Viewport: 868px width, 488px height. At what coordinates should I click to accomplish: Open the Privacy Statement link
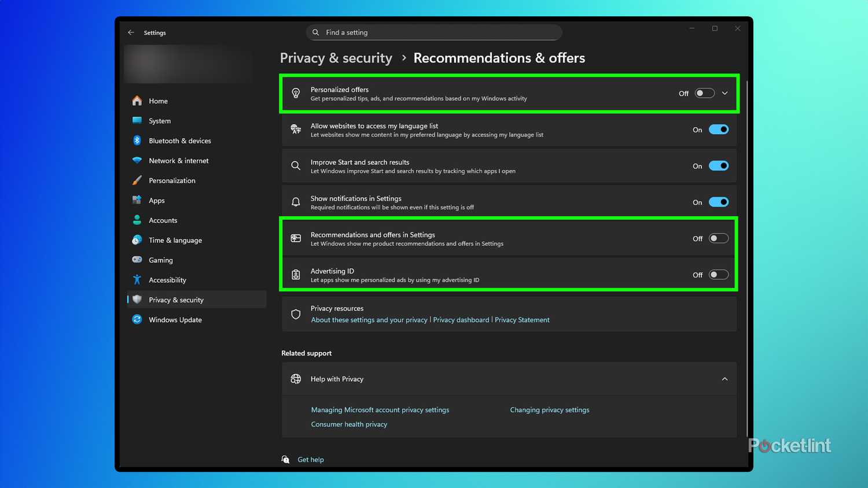coord(521,319)
